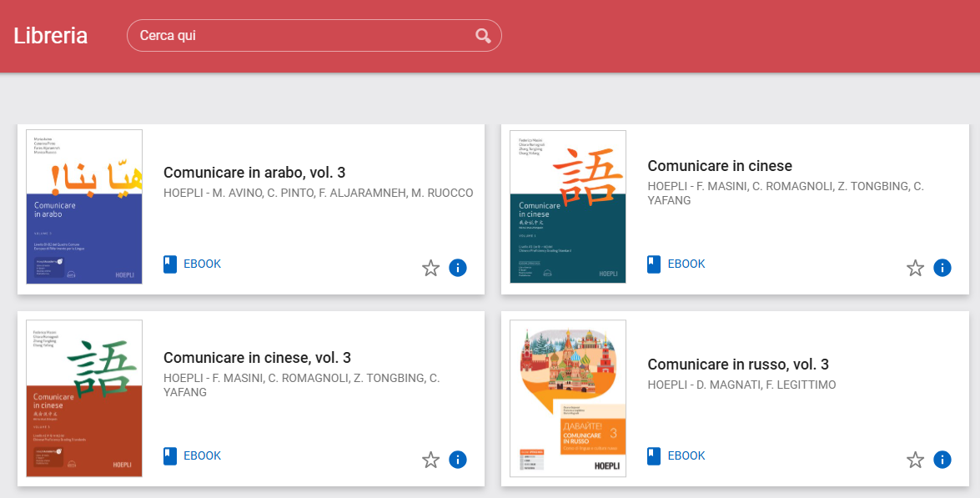Viewport: 980px width, 498px height.
Task: Open info for Comunicare in cinese
Action: [942, 268]
